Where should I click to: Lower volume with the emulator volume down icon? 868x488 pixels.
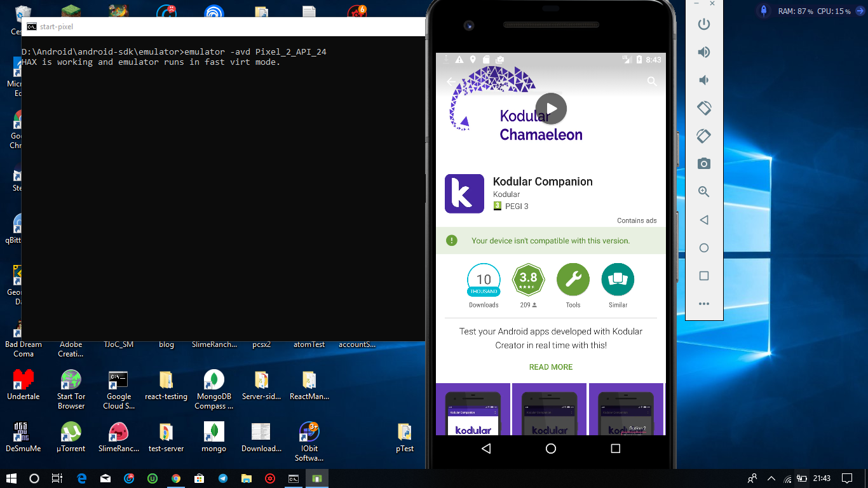[703, 80]
